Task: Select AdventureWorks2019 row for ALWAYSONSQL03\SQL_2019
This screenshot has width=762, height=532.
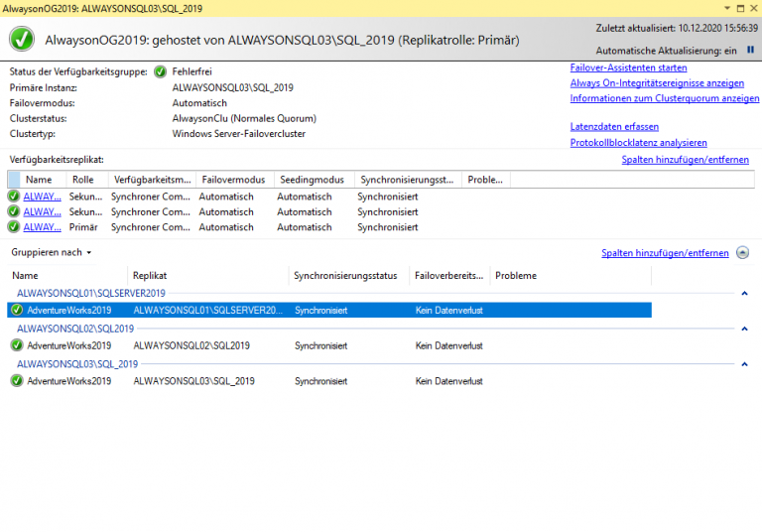Action: point(329,381)
